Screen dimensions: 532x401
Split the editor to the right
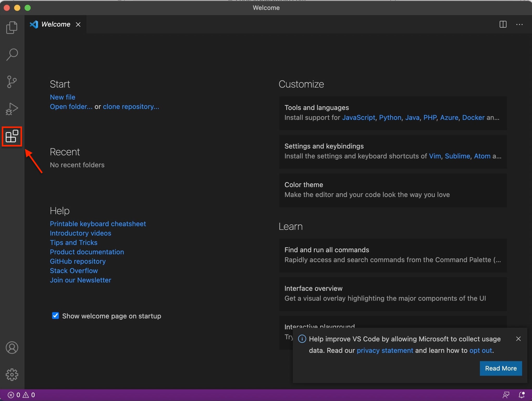pos(503,24)
